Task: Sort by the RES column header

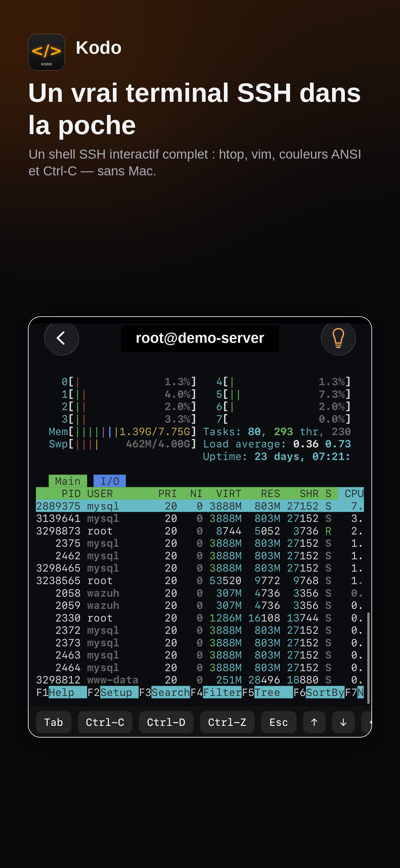Action: click(x=270, y=493)
